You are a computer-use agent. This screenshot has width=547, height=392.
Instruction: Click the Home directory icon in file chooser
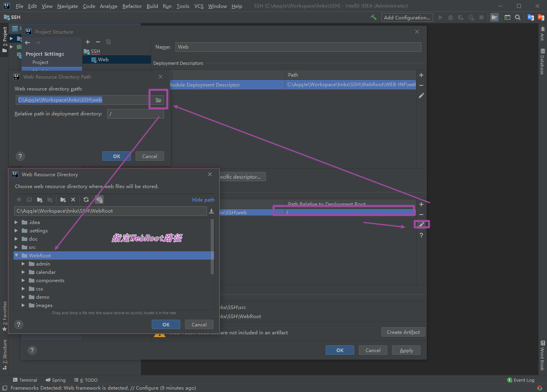point(19,200)
